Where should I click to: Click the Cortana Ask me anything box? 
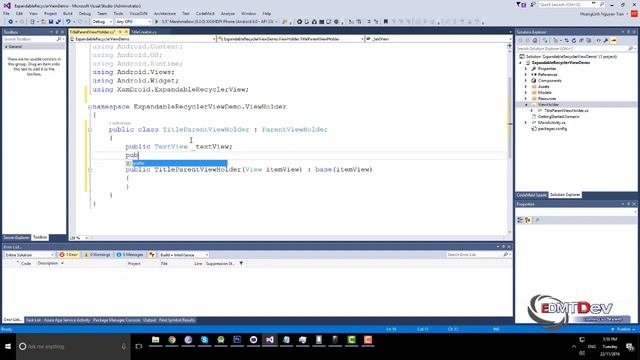pos(73,346)
